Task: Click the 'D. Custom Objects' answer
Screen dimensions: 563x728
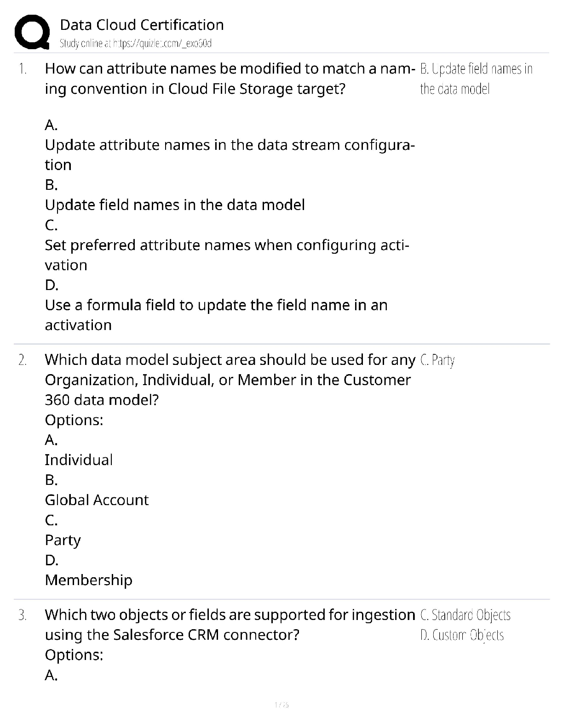Action: pyautogui.click(x=462, y=635)
